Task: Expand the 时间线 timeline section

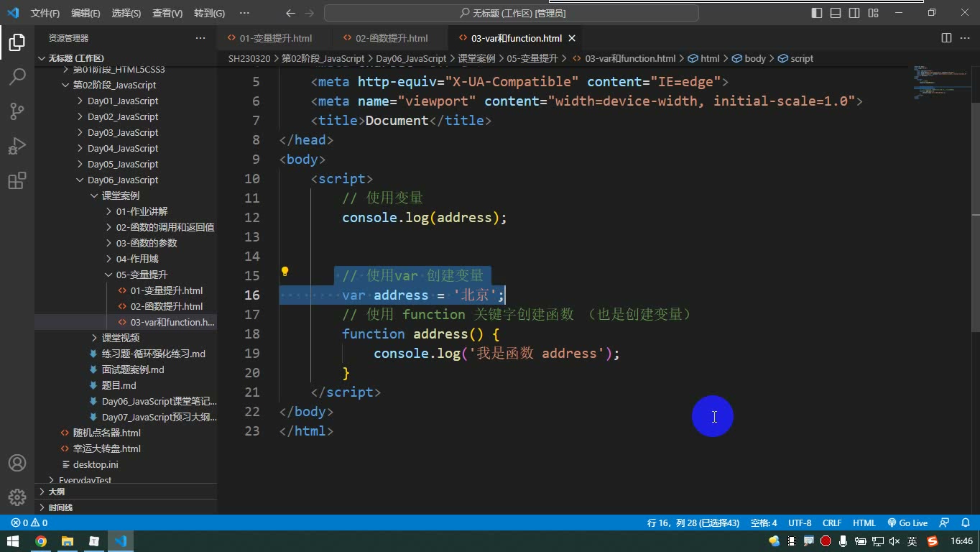Action: point(126,507)
